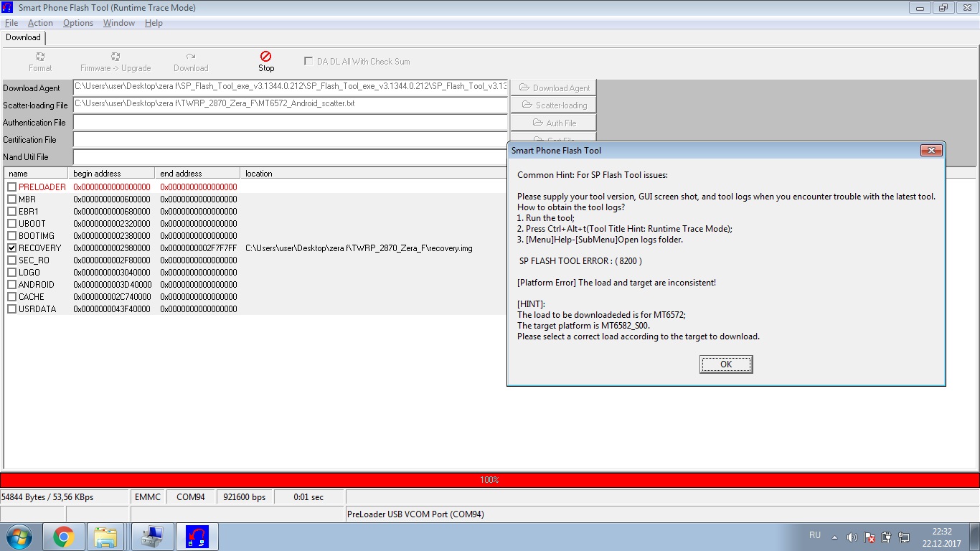Click the Download Agent path field
Screen dimensions: 980x551
[291, 88]
